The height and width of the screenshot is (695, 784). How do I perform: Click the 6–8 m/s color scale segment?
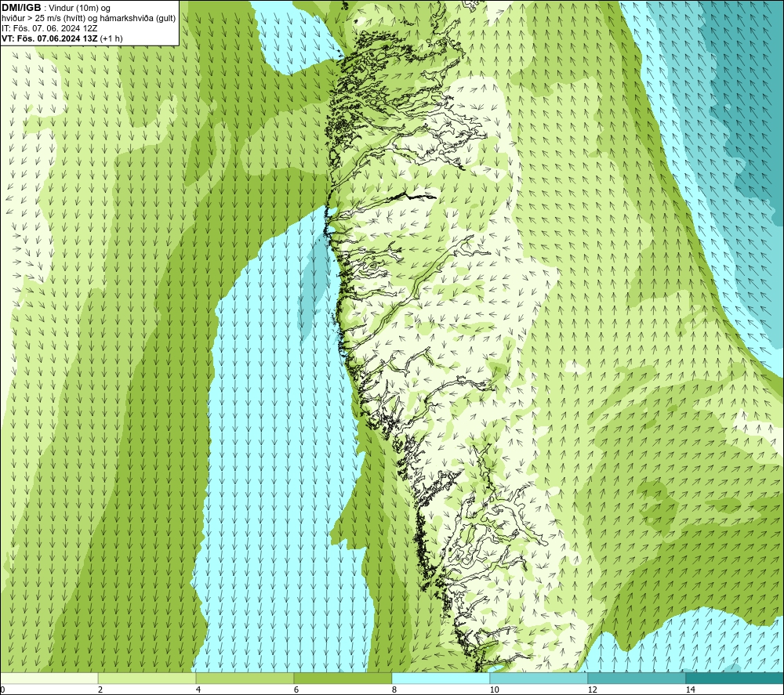pyautogui.click(x=343, y=678)
